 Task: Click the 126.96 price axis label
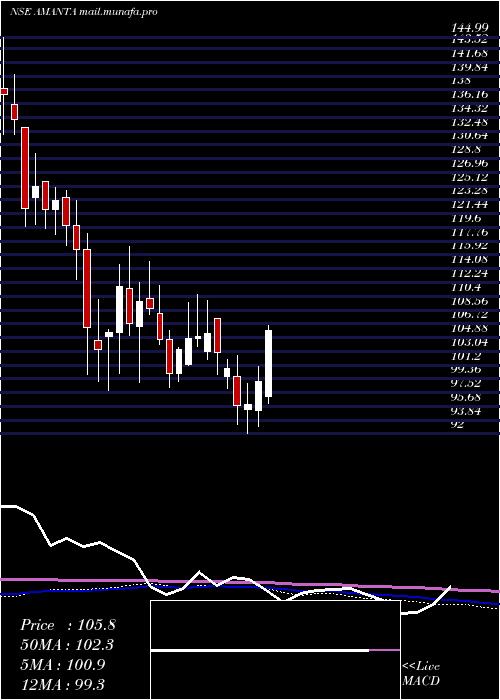click(469, 163)
